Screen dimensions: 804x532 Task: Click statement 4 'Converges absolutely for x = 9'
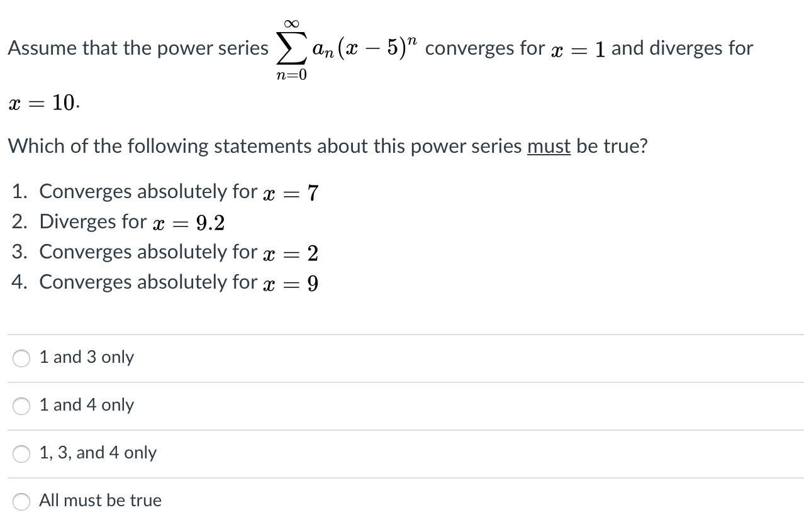click(x=165, y=282)
